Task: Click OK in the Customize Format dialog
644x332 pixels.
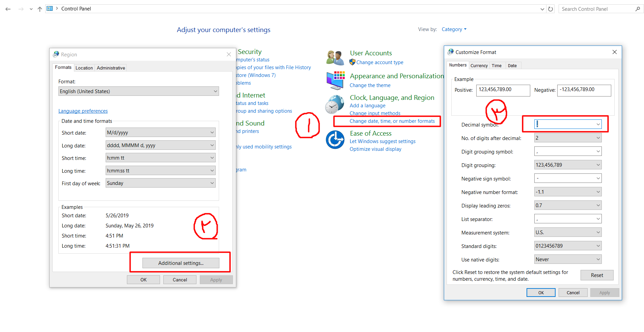Action: (x=541, y=293)
